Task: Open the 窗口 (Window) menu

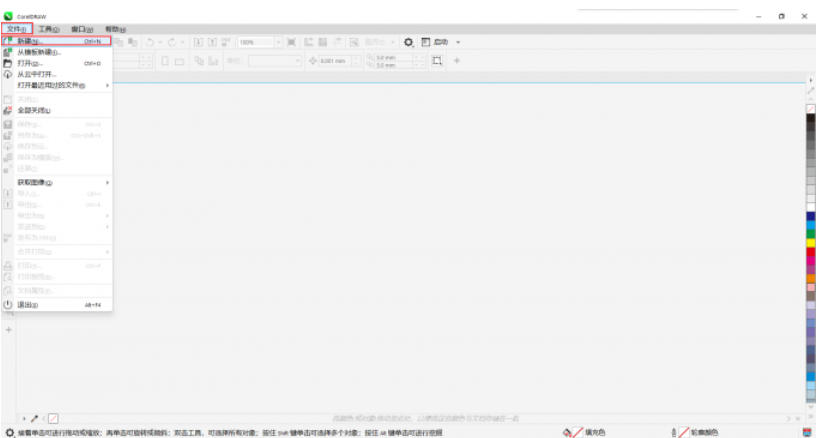Action: (82, 29)
